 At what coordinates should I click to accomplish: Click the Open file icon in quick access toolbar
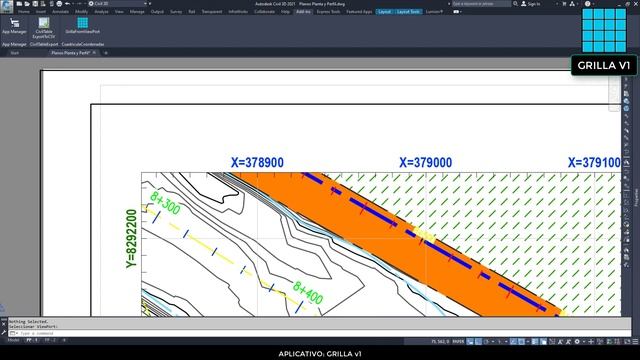click(27, 4)
